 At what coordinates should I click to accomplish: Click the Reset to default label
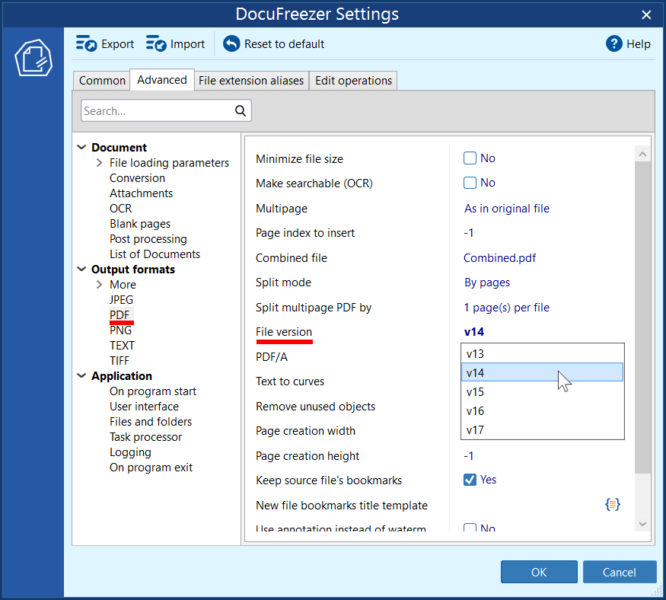tap(284, 44)
